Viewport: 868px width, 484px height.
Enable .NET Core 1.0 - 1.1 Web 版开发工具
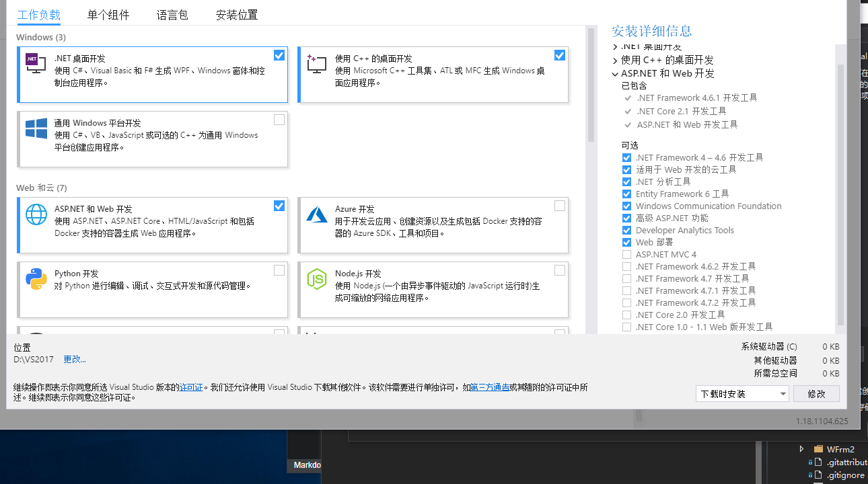coord(626,327)
